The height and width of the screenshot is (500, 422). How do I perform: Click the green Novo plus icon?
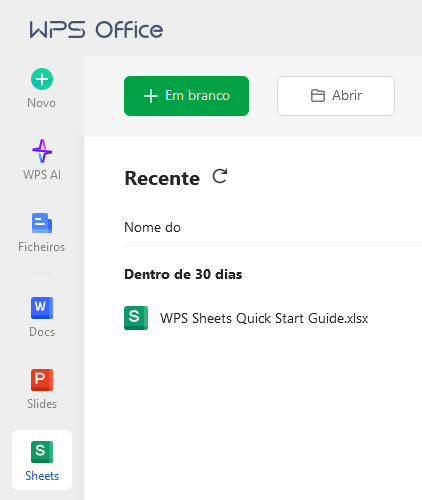point(42,79)
